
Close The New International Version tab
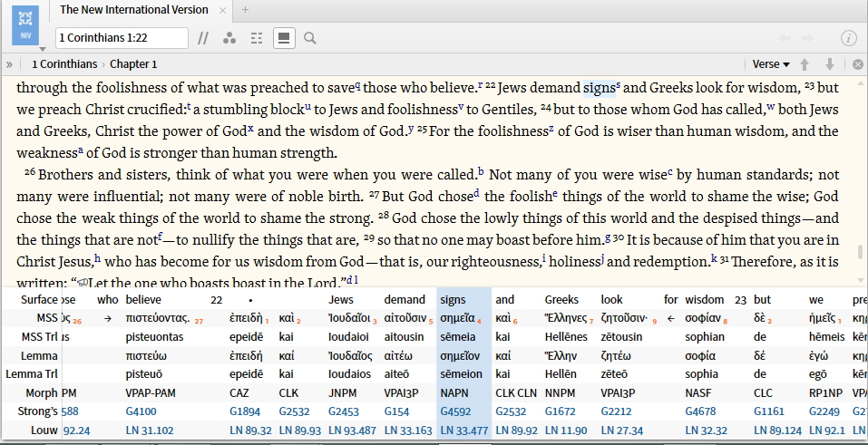click(x=222, y=10)
